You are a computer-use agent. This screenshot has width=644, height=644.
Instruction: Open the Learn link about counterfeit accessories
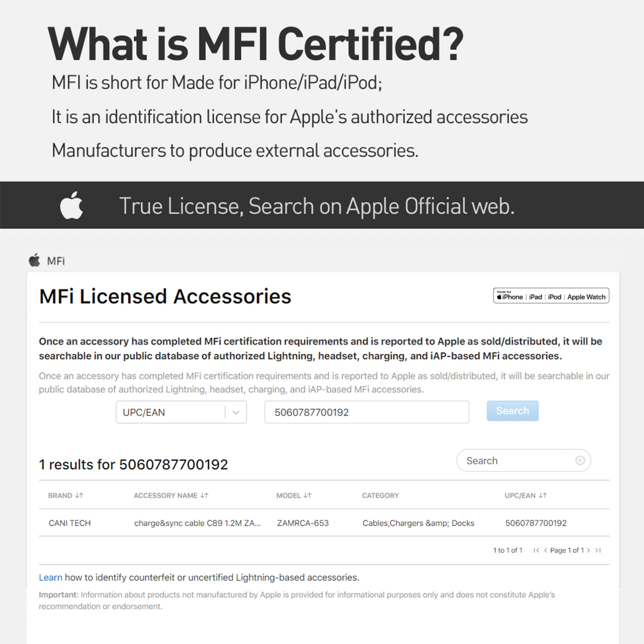tap(50, 577)
